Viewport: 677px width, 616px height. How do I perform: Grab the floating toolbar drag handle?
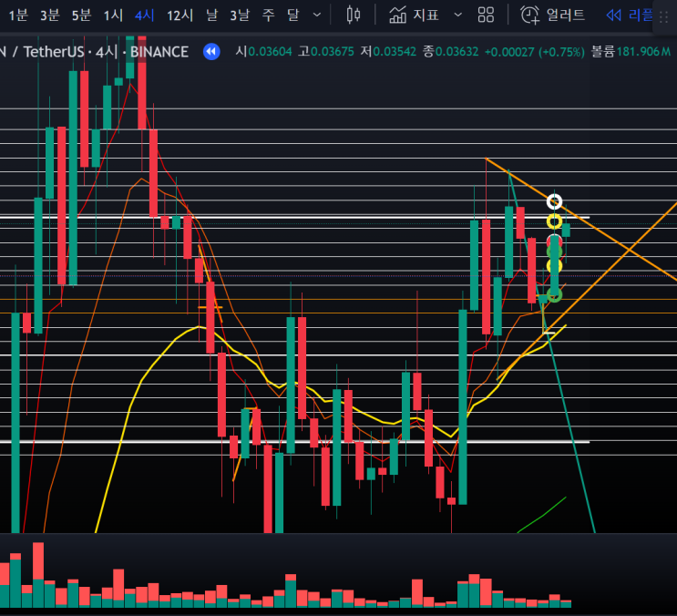[664, 16]
